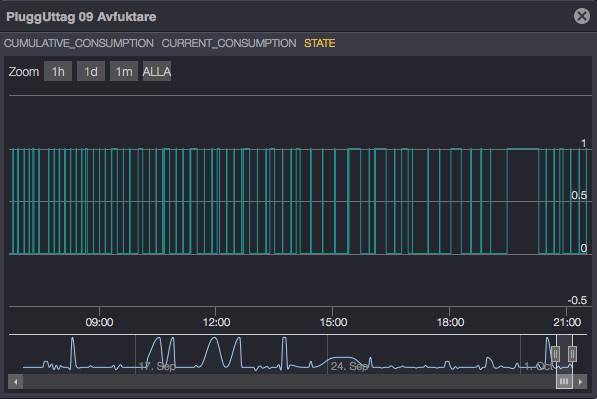Click the scrollbar right arrow

pyautogui.click(x=580, y=381)
